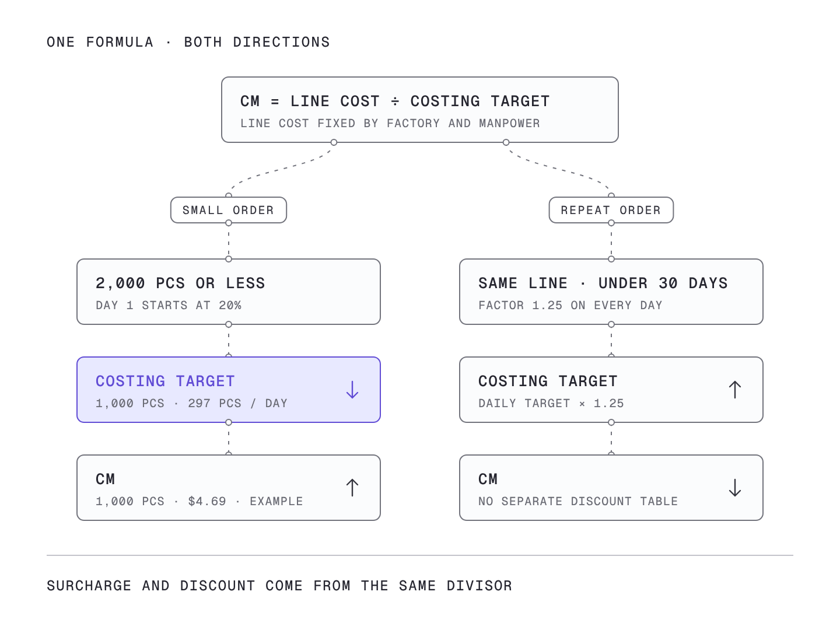Select the Repeat Order label node
The width and height of the screenshot is (840, 630).
[x=611, y=210]
